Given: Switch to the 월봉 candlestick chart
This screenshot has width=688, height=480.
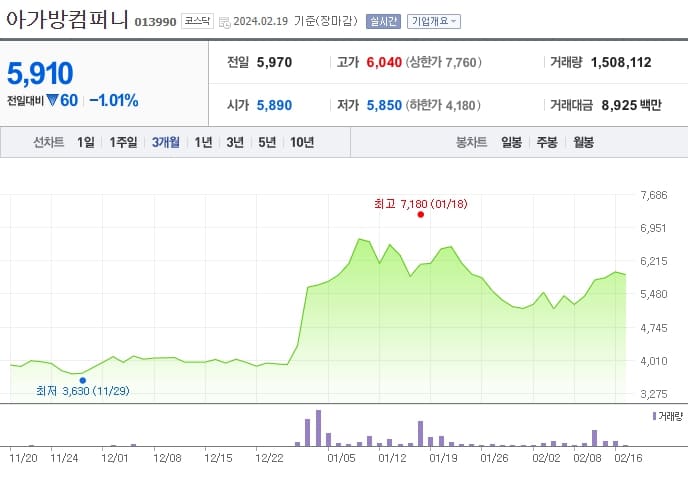Looking at the screenshot, I should (x=583, y=142).
